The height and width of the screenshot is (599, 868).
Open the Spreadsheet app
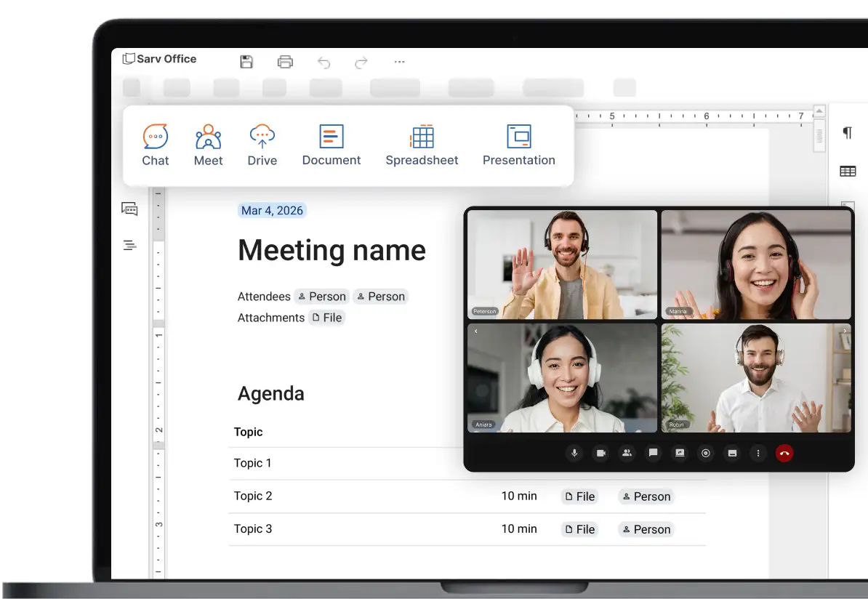coord(422,145)
